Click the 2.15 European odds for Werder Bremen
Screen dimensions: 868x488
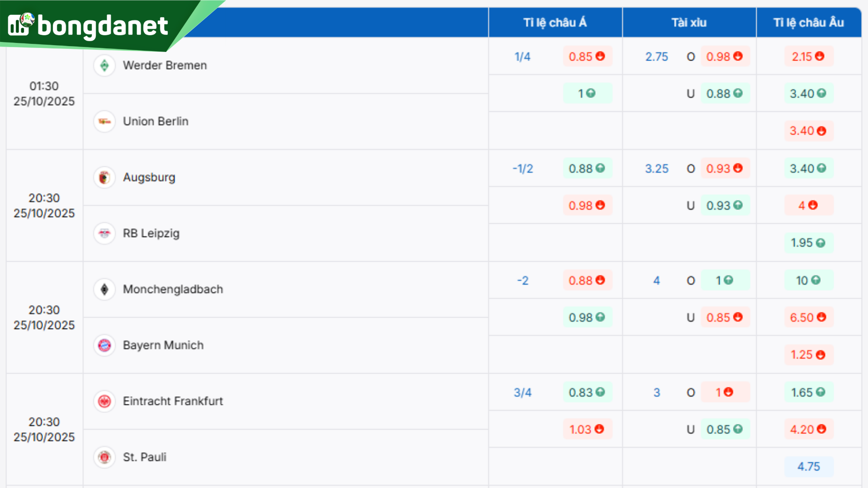tap(808, 56)
